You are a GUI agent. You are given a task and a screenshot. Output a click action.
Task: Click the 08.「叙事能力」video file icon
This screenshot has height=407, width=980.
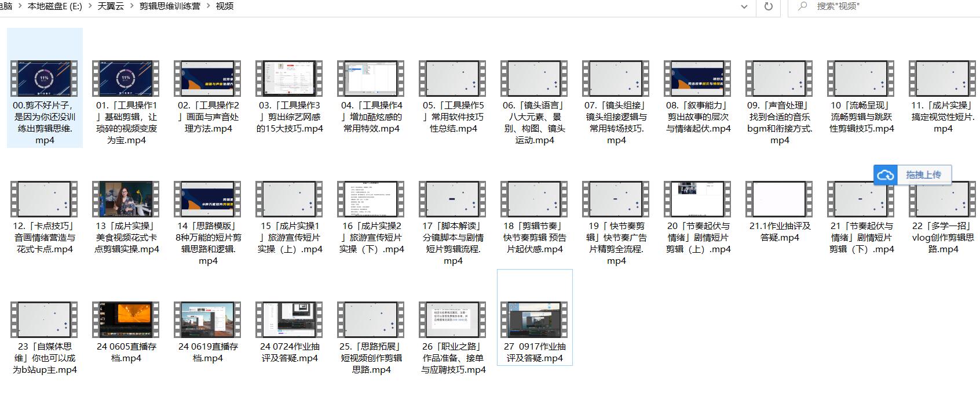point(697,78)
